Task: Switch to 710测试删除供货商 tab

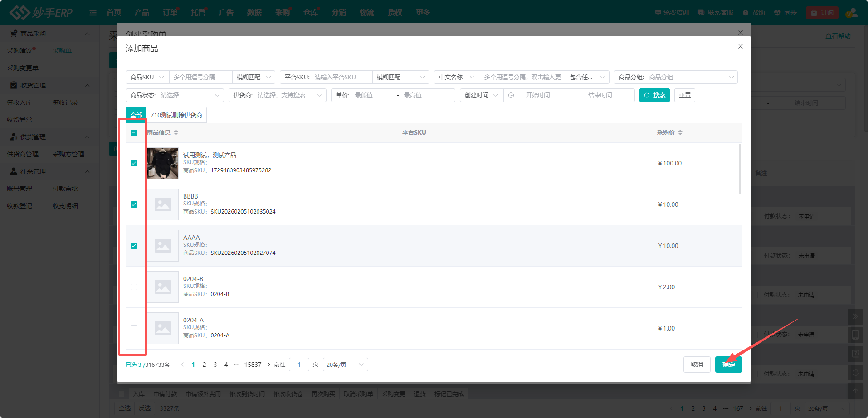Action: click(x=176, y=115)
